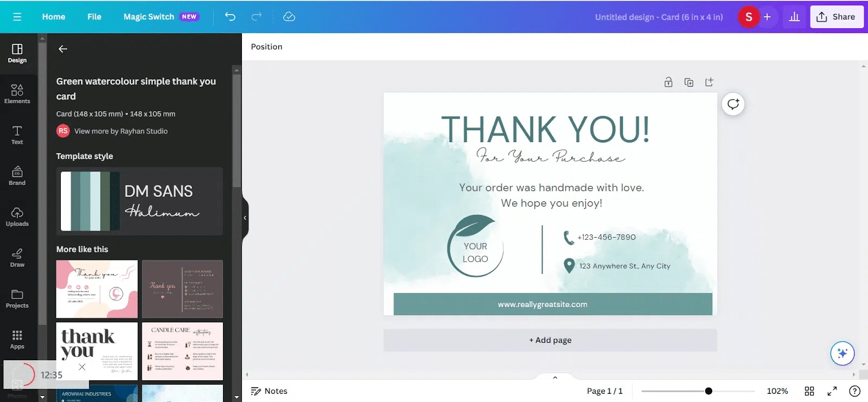Screen dimensions: 868x402
Task: Click the add comment bubble icon
Action: pos(733,104)
